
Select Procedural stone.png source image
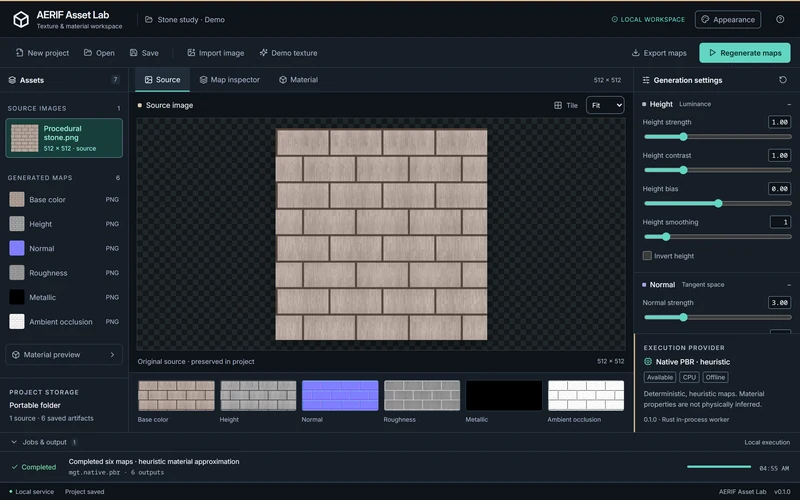64,138
